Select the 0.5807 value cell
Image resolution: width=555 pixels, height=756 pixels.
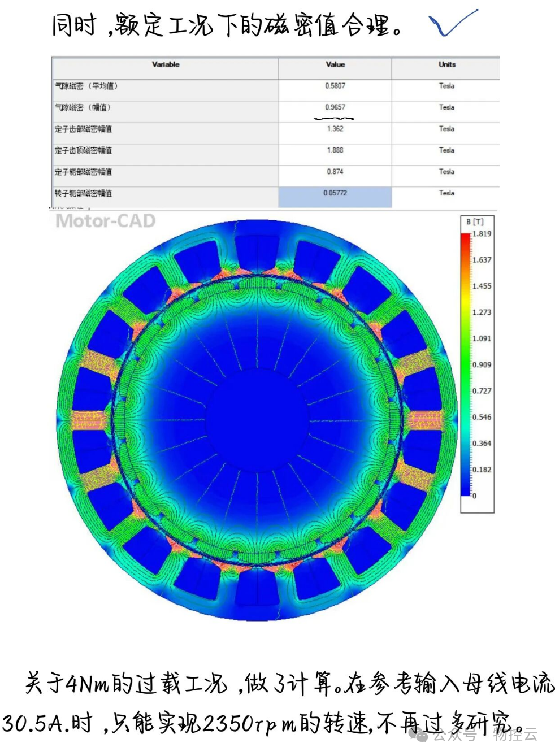click(335, 86)
